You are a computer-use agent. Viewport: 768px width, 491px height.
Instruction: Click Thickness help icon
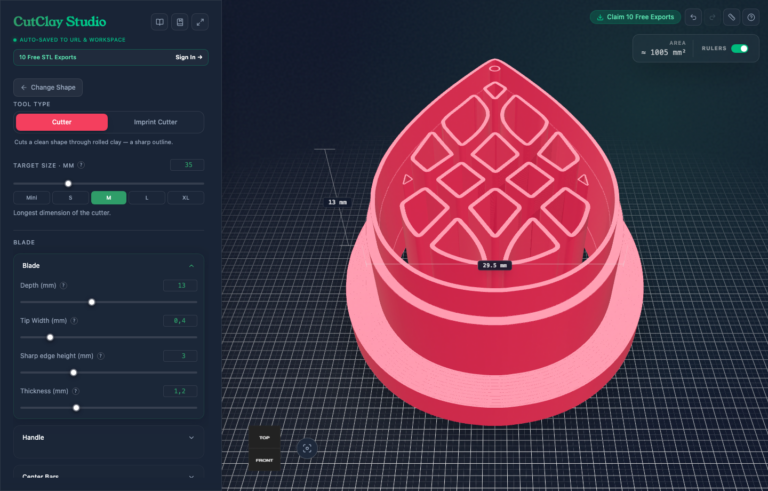tap(76, 391)
